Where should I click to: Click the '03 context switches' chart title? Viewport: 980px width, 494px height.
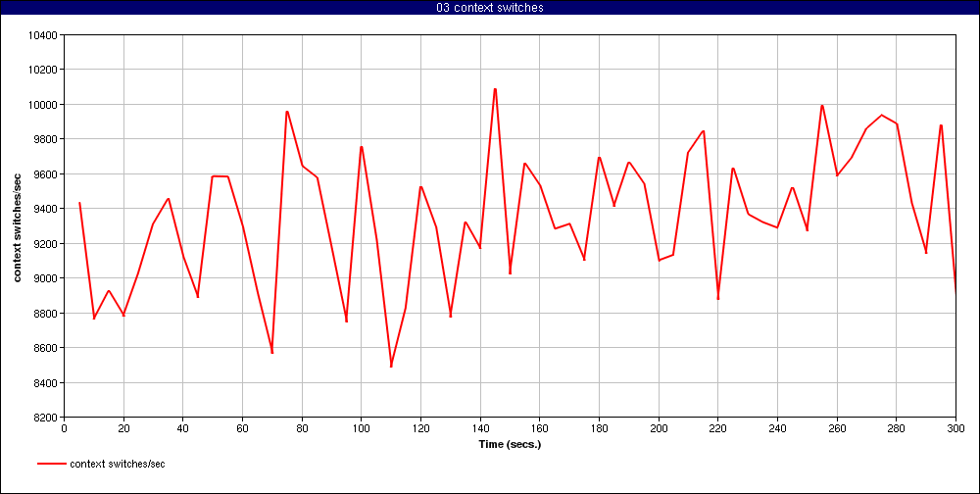pyautogui.click(x=490, y=8)
